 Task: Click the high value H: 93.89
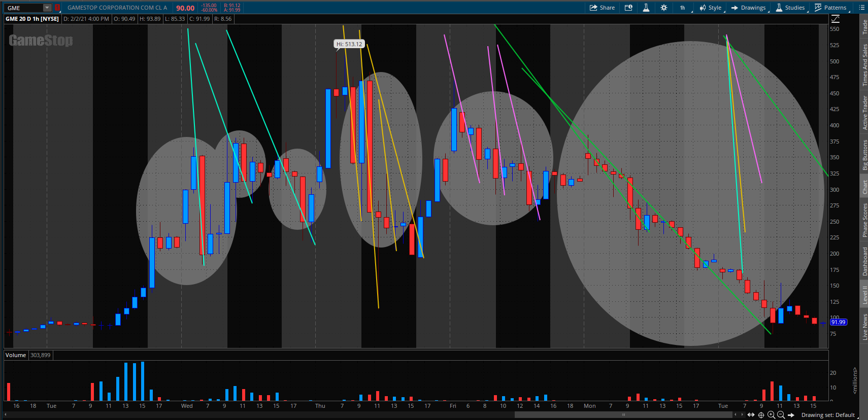click(x=150, y=19)
